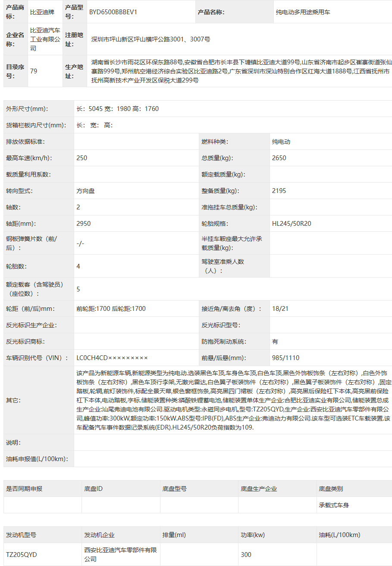Viewport: 392px width, 566px height.
Task: Click label 载质量利用系数:
Action: tap(28, 174)
